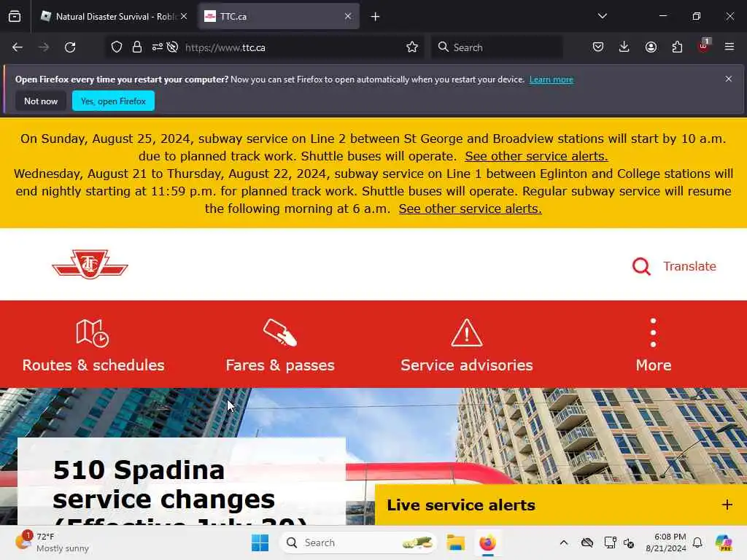Open See other service alerts for Line 1

coord(471,209)
